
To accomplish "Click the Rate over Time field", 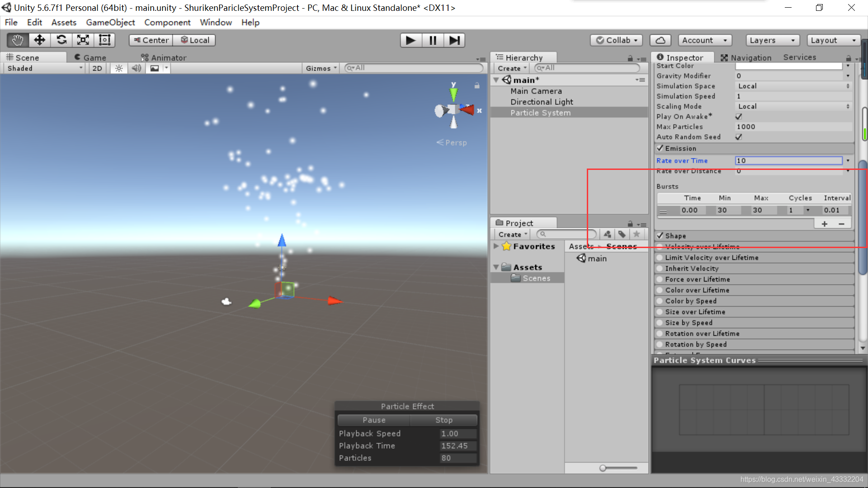I will point(789,160).
